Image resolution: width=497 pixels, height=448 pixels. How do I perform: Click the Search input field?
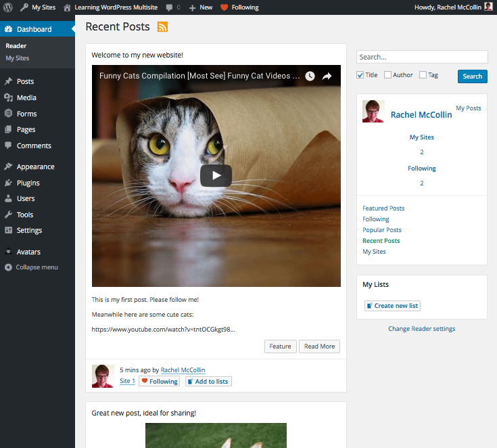(422, 57)
